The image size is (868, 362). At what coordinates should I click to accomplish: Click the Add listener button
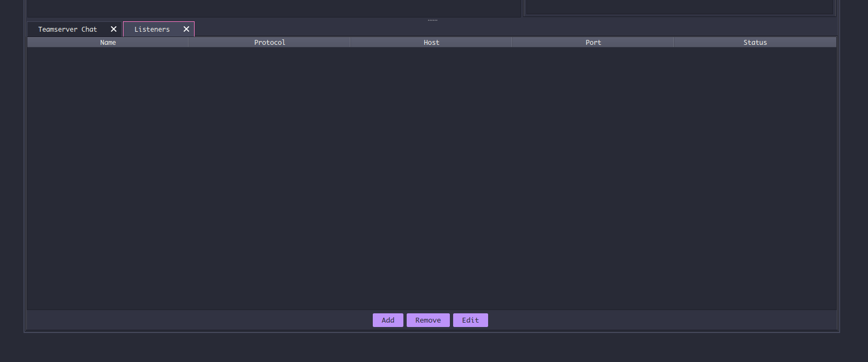[x=388, y=320]
